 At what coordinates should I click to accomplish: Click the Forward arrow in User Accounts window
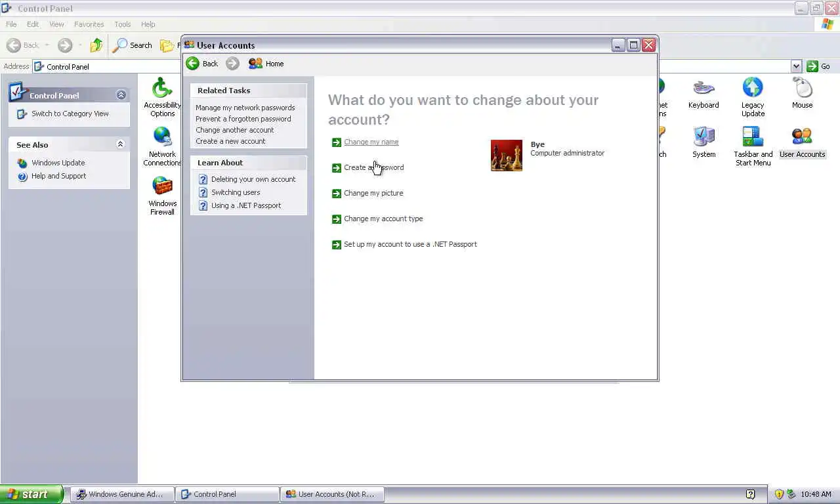(x=232, y=64)
